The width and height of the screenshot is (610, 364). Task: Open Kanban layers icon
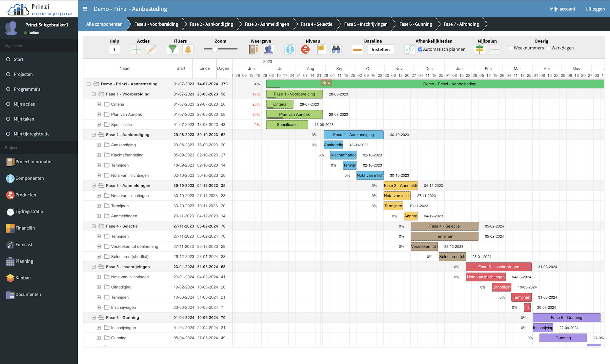point(10,278)
